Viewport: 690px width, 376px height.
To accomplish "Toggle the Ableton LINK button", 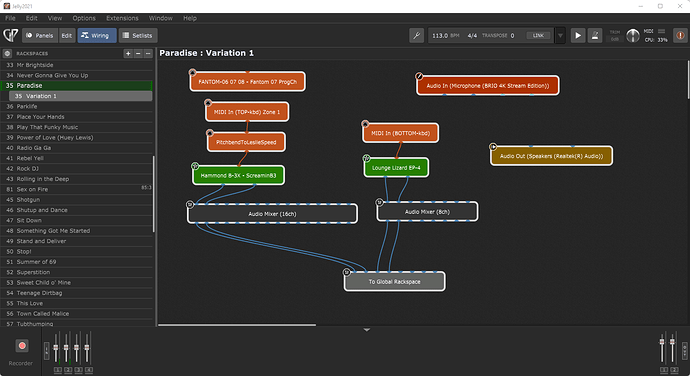I will pyautogui.click(x=539, y=35).
